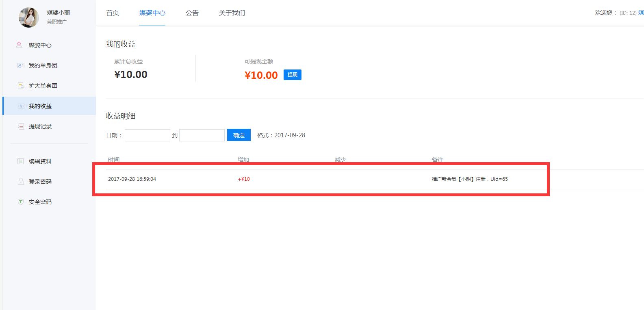Focus the start date input field
This screenshot has width=644, height=310.
tap(147, 135)
